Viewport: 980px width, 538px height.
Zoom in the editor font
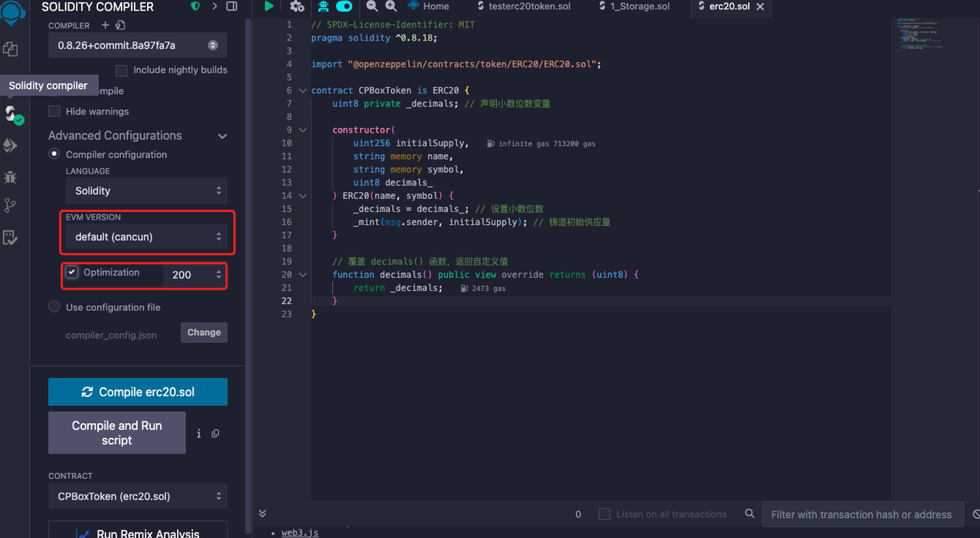click(390, 6)
